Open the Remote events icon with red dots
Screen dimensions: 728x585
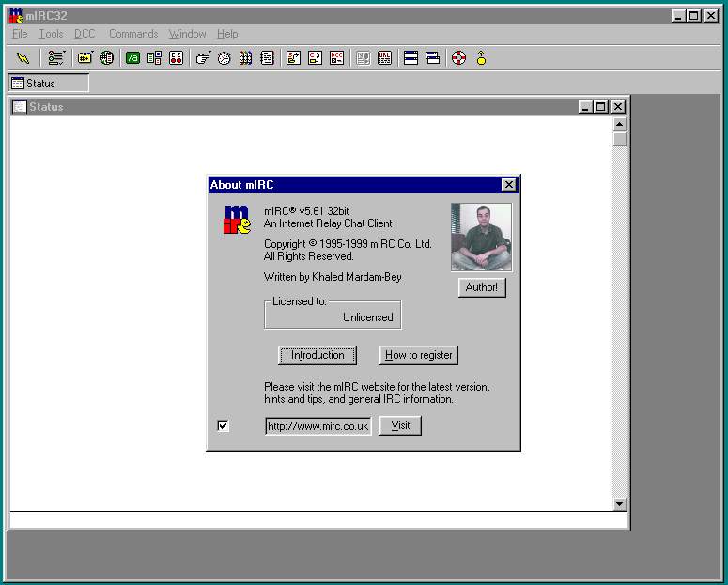click(x=177, y=58)
